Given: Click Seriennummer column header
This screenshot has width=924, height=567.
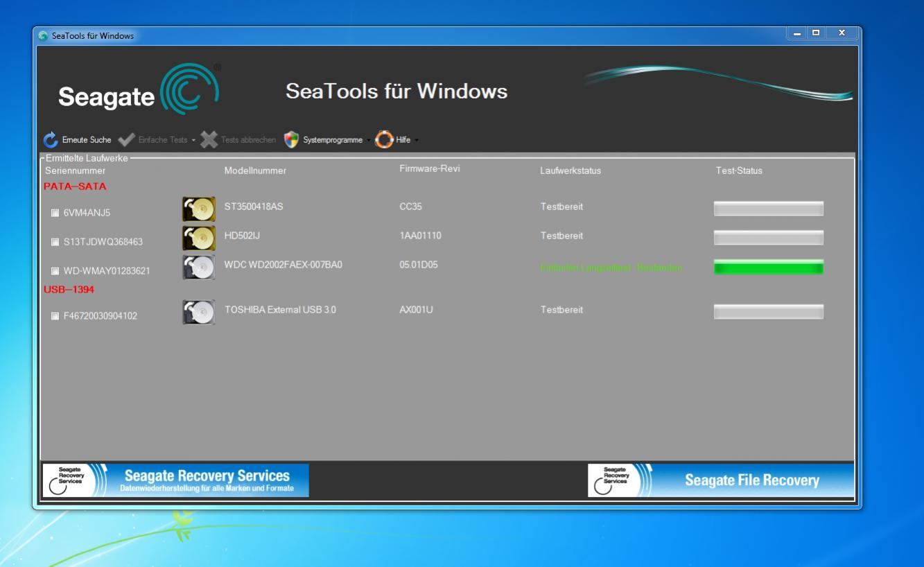Looking at the screenshot, I should 76,171.
